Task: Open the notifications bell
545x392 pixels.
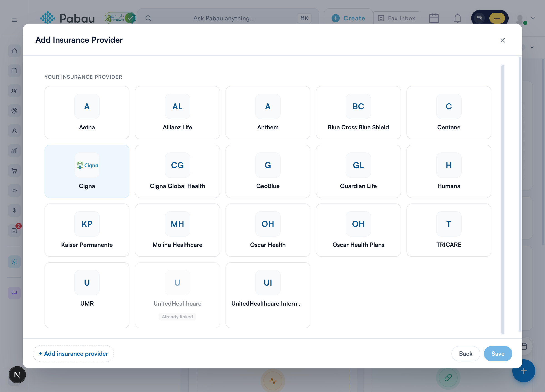Action: pos(457,18)
